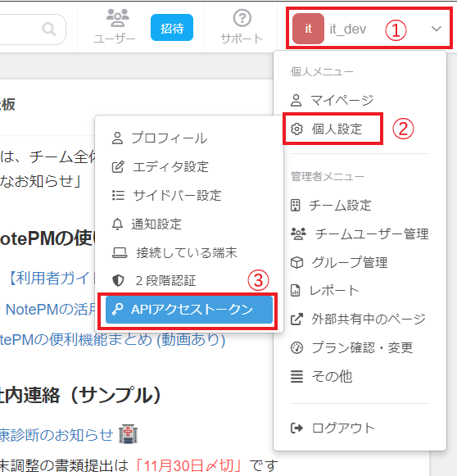Open the サポート help icon

[242, 18]
